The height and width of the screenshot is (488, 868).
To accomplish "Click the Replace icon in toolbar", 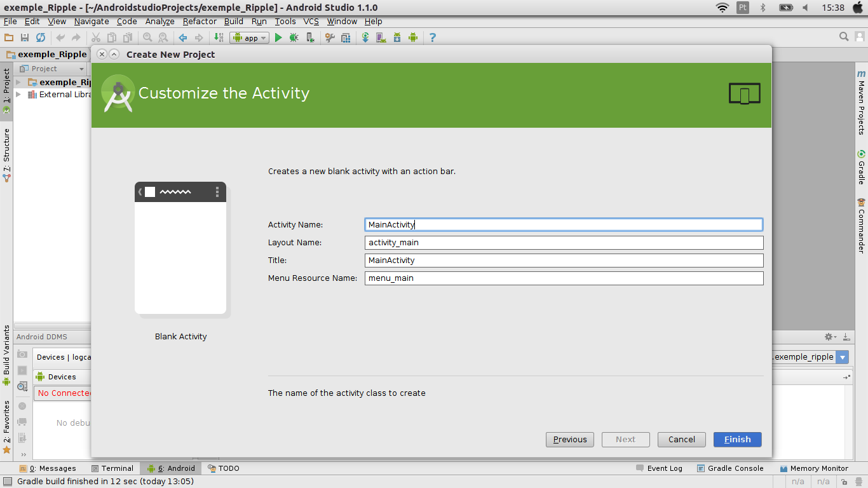I will (x=163, y=37).
